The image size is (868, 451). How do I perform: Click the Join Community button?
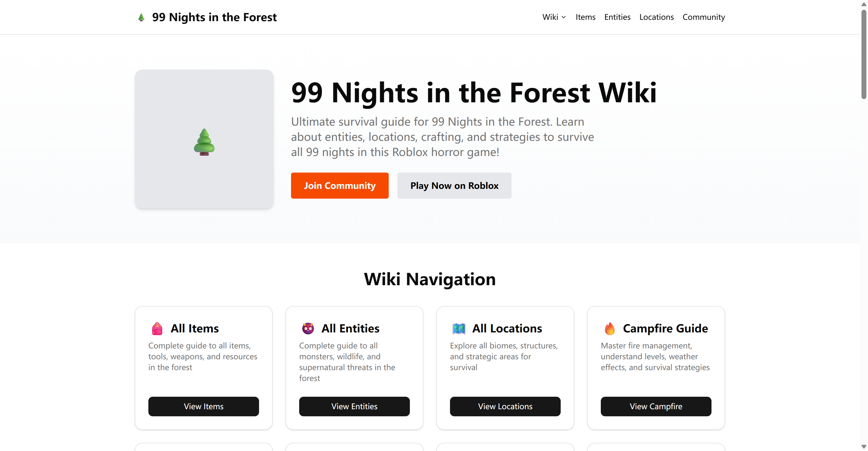340,185
